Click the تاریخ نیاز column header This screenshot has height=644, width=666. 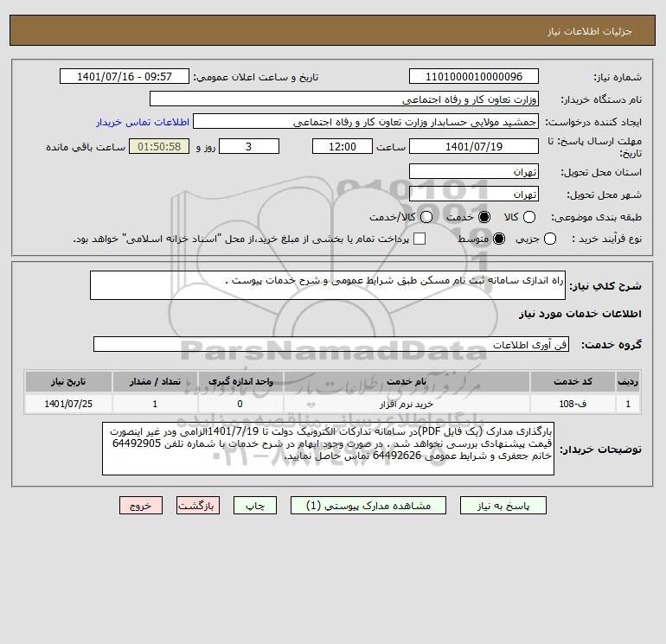point(68,381)
